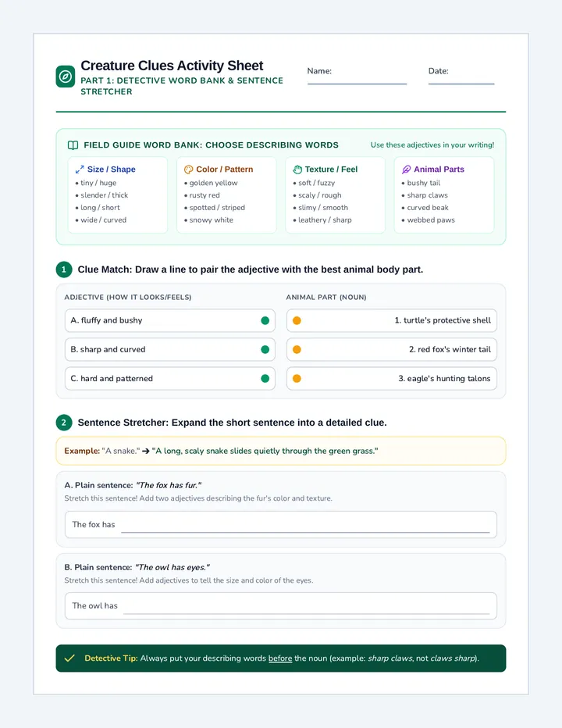
Task: Select orange dot for eagle's hunting talons
Action: pos(297,378)
